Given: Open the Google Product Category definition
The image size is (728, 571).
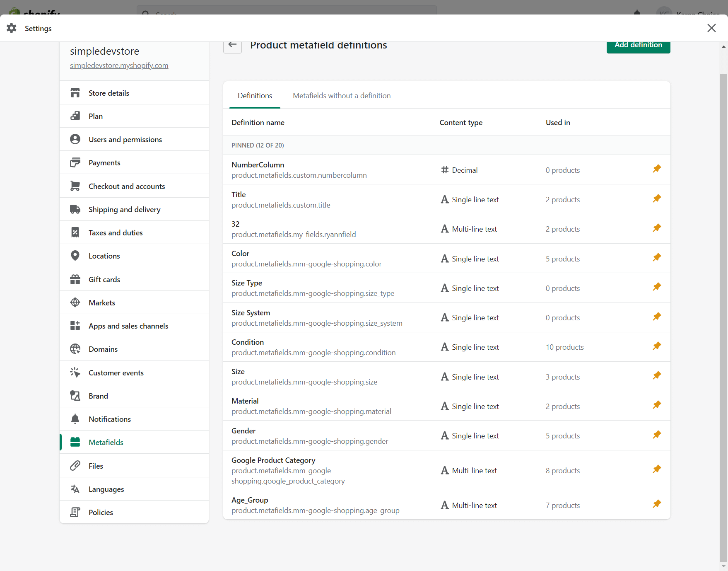Looking at the screenshot, I should click(x=273, y=460).
